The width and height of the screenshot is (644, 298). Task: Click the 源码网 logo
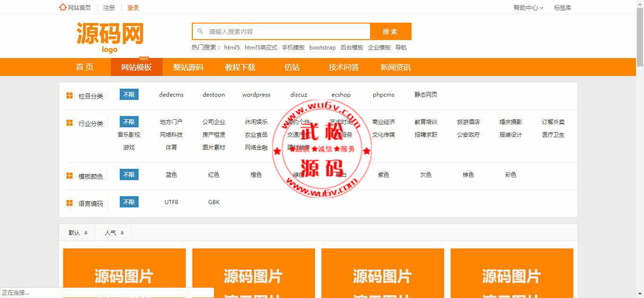tap(110, 38)
